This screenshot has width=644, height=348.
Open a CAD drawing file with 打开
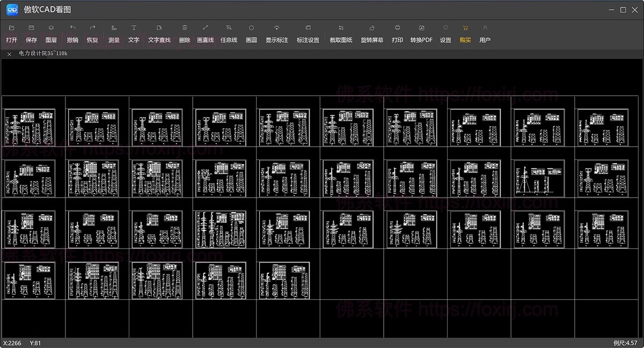coord(11,33)
